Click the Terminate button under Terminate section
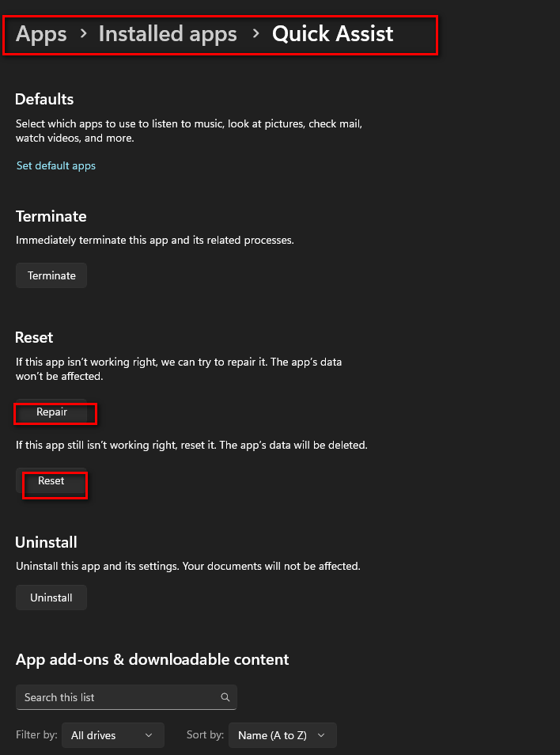This screenshot has width=560, height=755. [x=51, y=275]
